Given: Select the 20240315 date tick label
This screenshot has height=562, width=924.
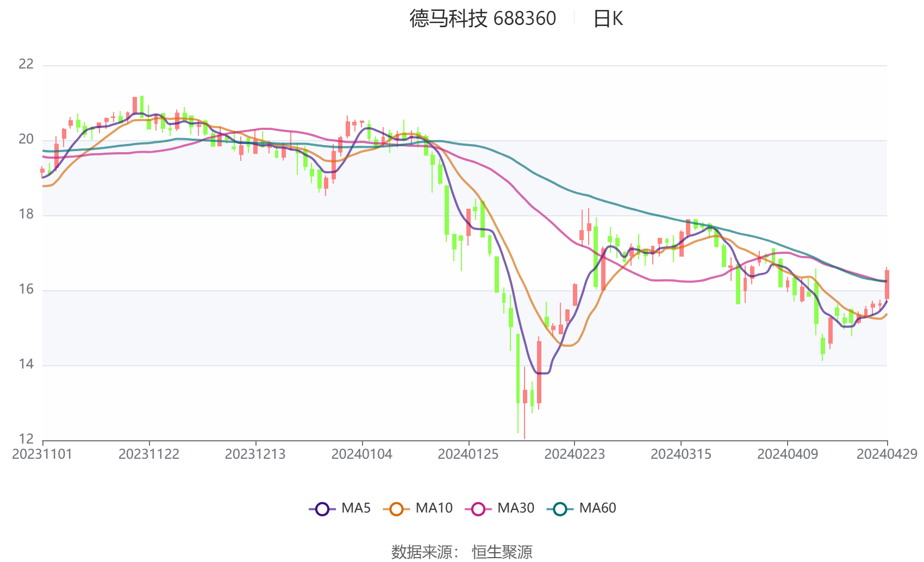Looking at the screenshot, I should (x=681, y=454).
